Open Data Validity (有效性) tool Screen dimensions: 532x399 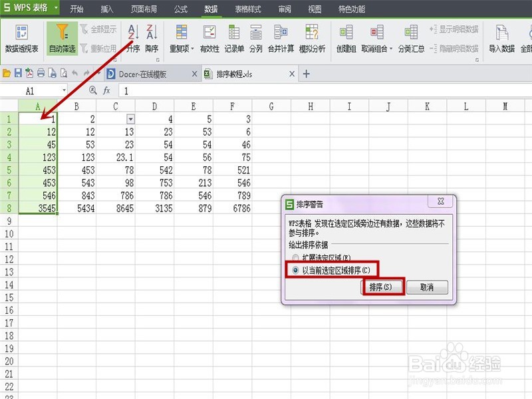[x=209, y=39]
